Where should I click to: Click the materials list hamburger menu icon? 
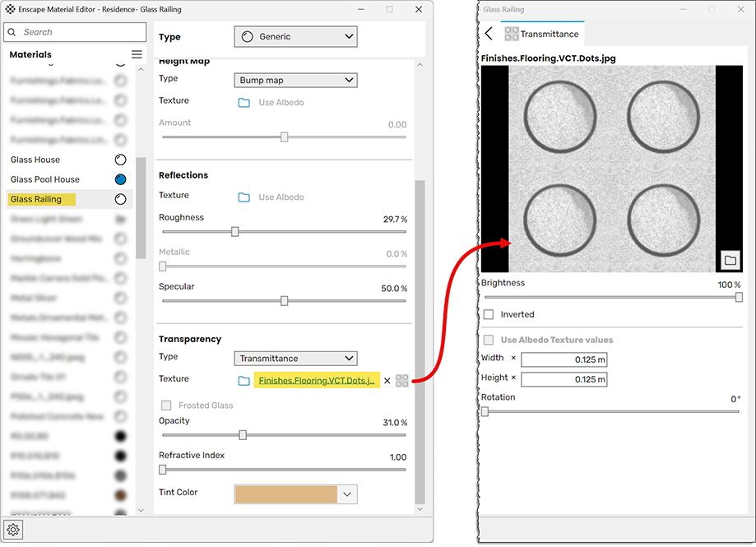tap(137, 54)
